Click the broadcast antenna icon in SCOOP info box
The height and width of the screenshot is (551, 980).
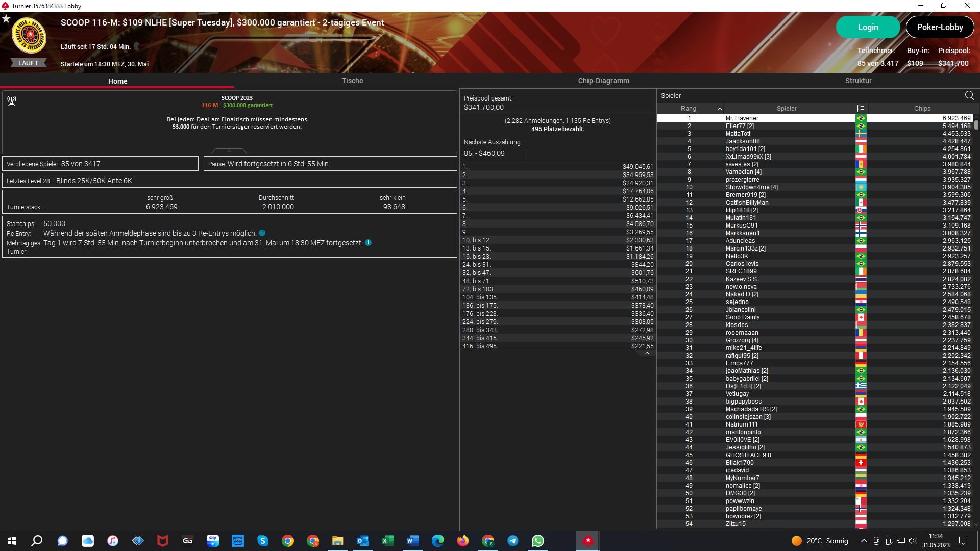click(12, 101)
